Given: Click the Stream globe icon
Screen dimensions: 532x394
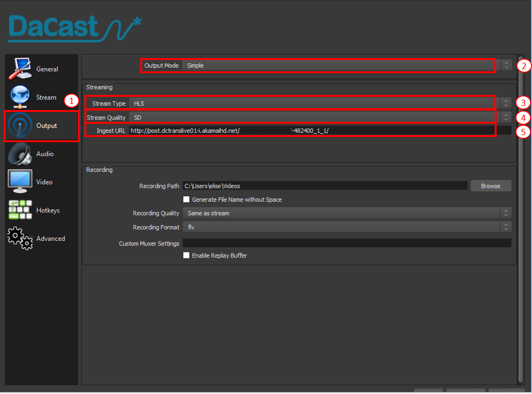Looking at the screenshot, I should click(x=20, y=97).
